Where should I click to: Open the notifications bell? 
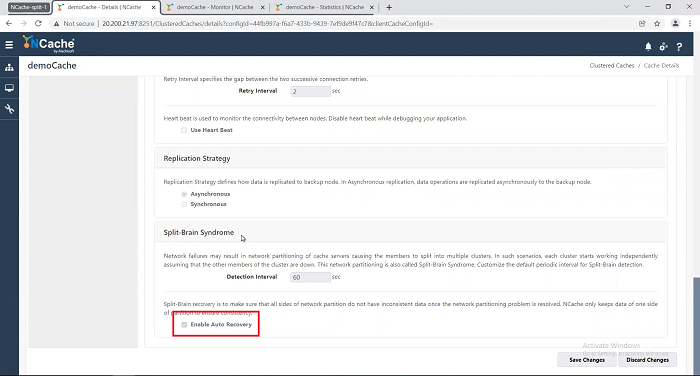click(x=648, y=46)
